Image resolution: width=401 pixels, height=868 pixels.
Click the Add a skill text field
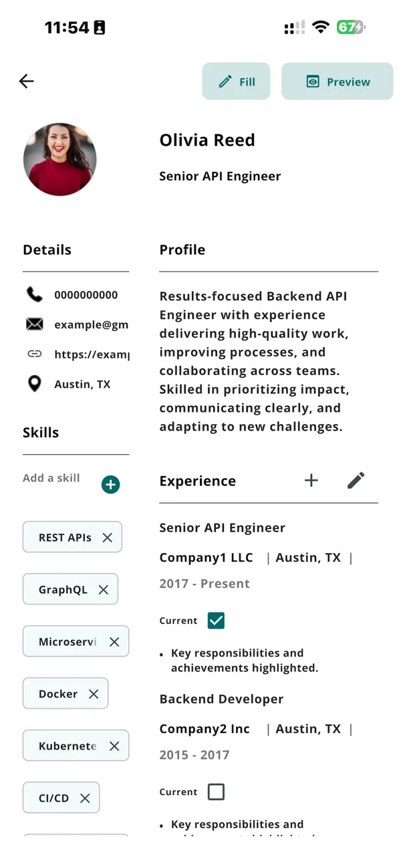(51, 477)
